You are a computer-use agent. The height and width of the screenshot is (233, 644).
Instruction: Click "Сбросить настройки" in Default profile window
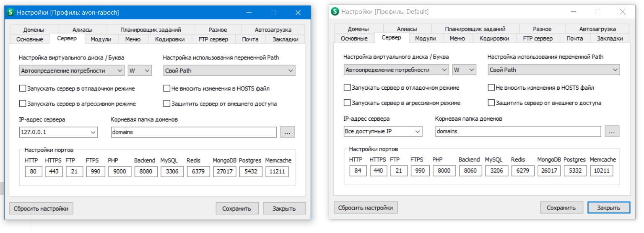click(x=365, y=207)
